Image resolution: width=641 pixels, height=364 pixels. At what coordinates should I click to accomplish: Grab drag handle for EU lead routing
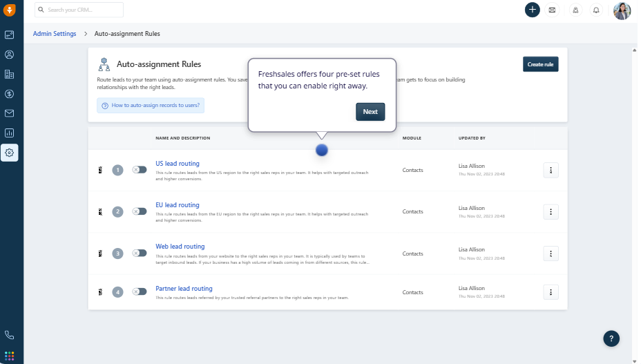tap(100, 211)
